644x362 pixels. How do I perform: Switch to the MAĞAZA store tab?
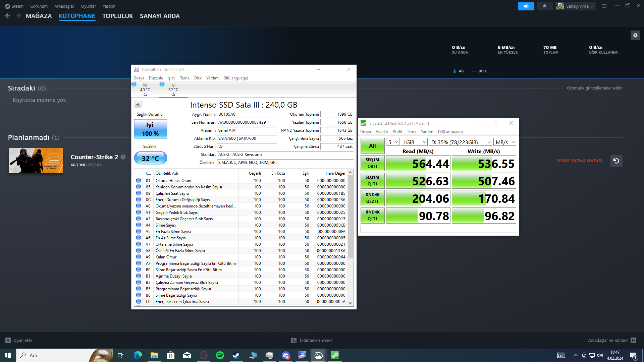[39, 16]
